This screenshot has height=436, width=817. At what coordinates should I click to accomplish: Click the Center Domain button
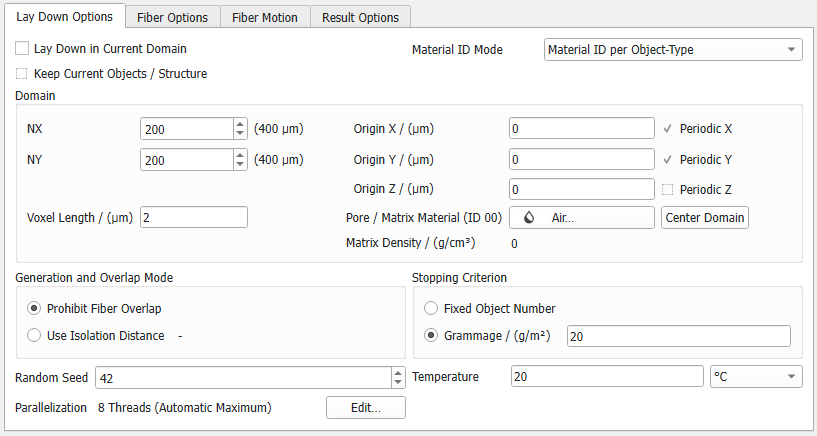click(x=705, y=218)
